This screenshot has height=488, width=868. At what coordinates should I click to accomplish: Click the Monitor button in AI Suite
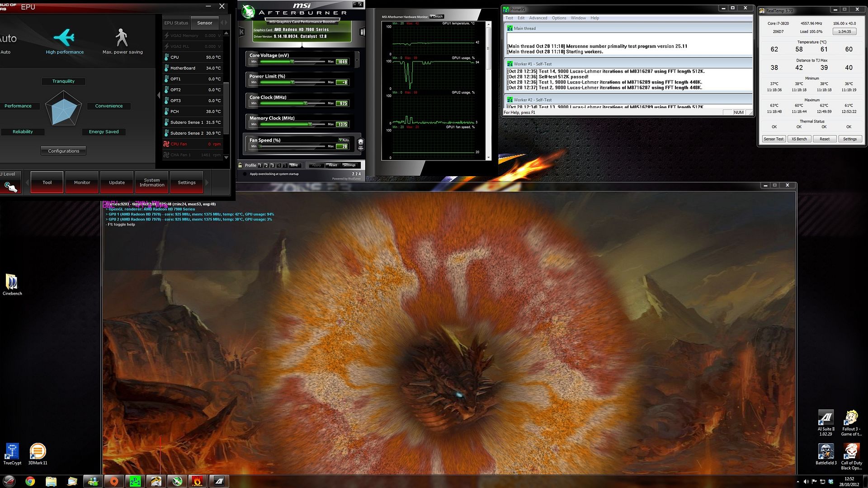(82, 182)
